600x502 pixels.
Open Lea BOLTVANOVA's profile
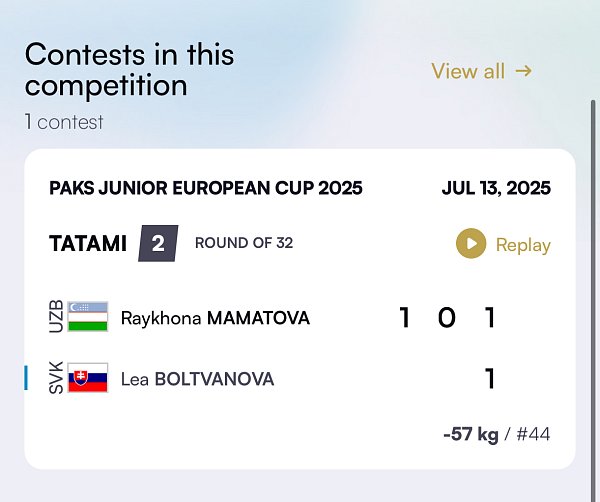[197, 379]
